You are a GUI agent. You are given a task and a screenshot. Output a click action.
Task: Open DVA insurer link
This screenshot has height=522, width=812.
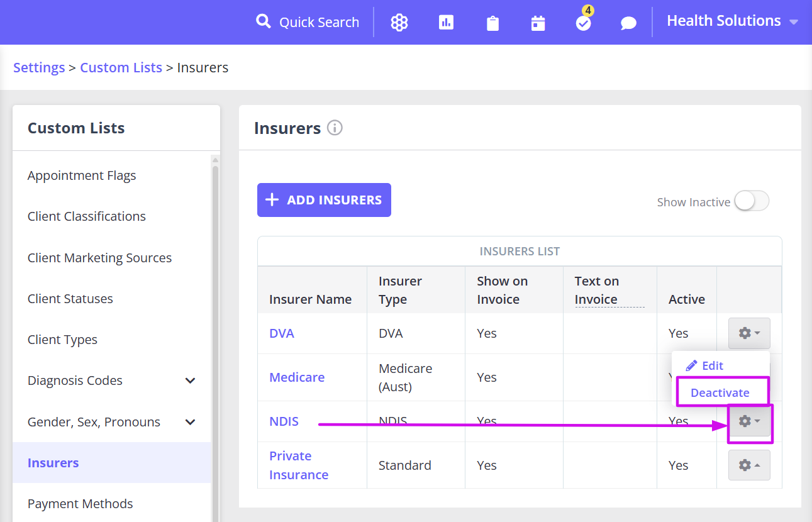[x=282, y=333]
